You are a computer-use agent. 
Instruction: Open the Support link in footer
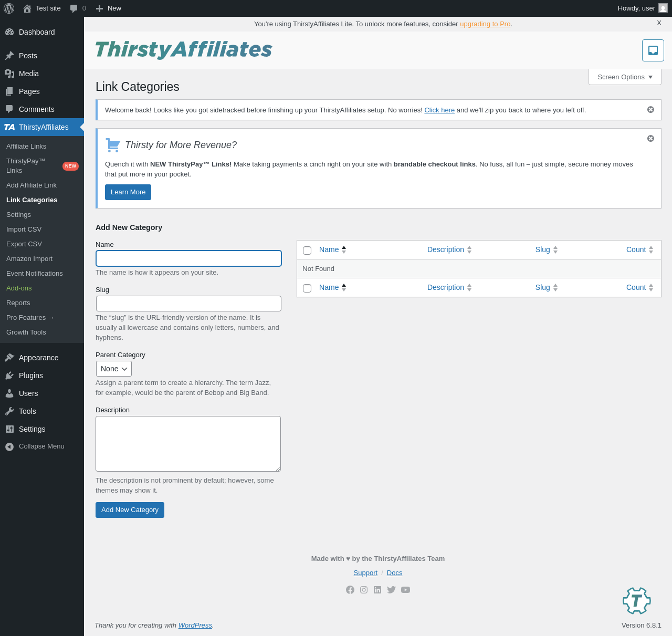coord(365,573)
